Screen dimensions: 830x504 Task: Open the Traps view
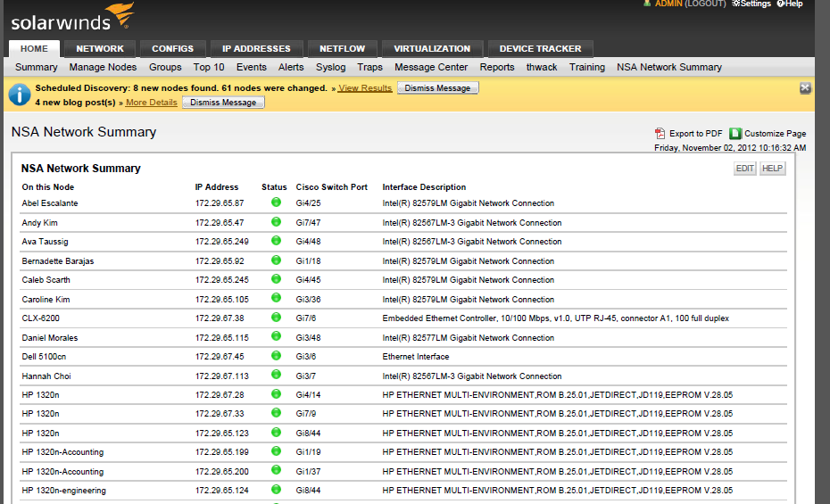370,67
